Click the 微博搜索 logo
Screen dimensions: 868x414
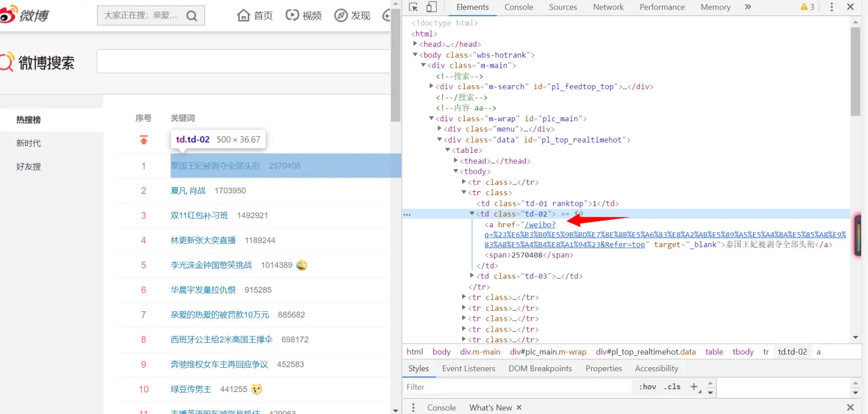(37, 62)
